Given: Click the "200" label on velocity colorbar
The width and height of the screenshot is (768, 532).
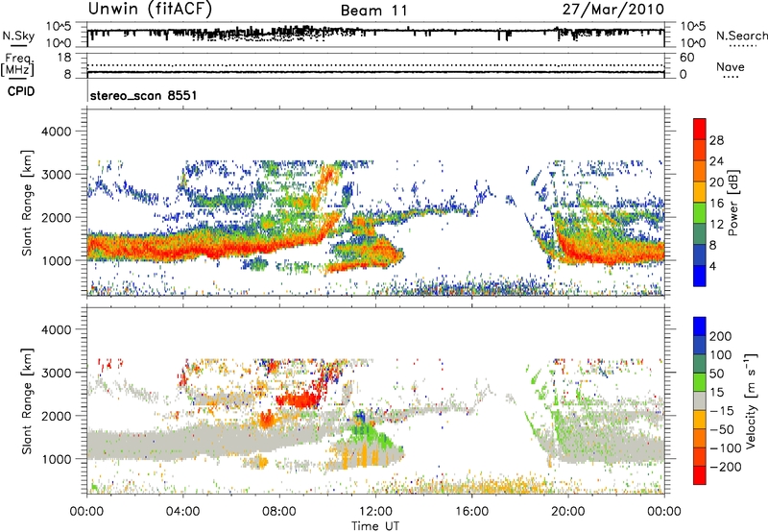Looking at the screenshot, I should [x=721, y=336].
